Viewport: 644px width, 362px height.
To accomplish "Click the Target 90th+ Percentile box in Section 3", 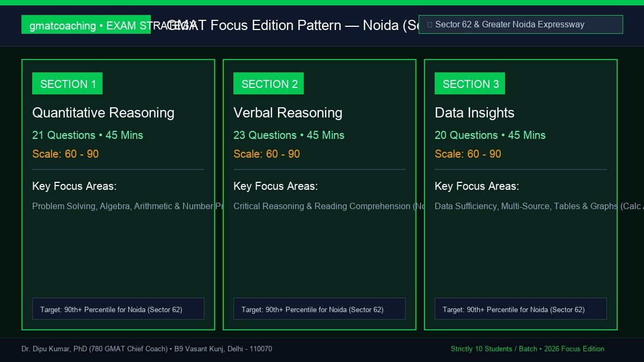I will [x=521, y=309].
